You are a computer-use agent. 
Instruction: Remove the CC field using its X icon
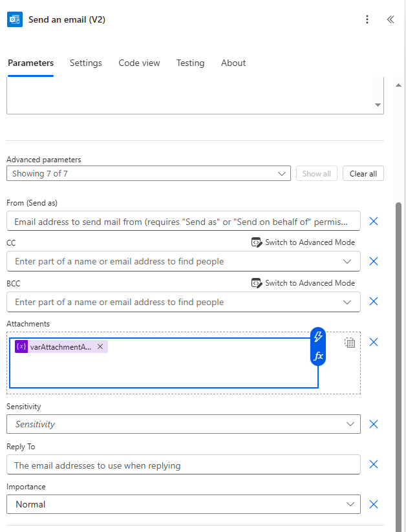tap(374, 261)
